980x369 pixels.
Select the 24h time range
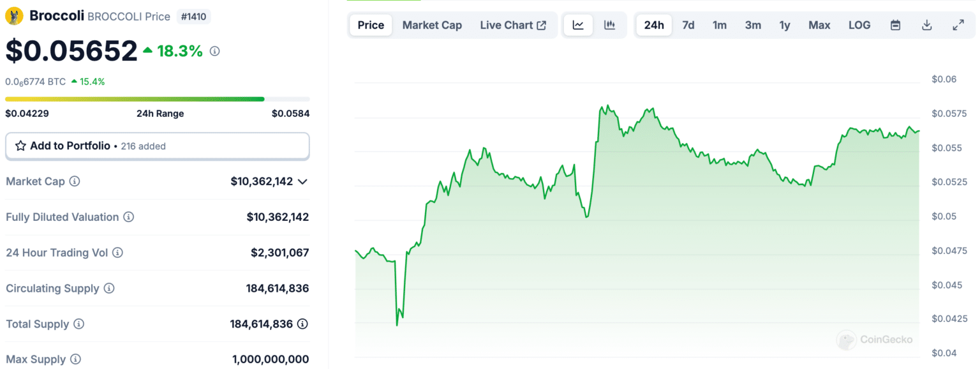coord(654,25)
